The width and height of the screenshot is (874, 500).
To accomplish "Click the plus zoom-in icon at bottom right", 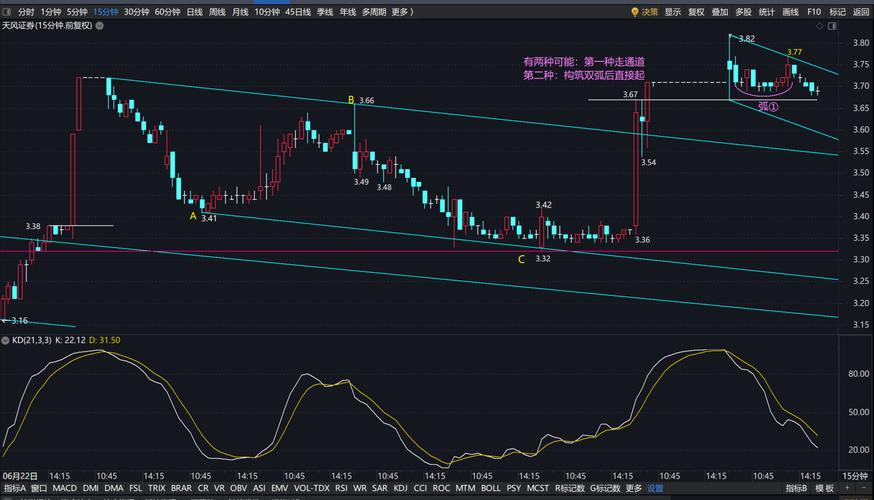I will (x=847, y=488).
